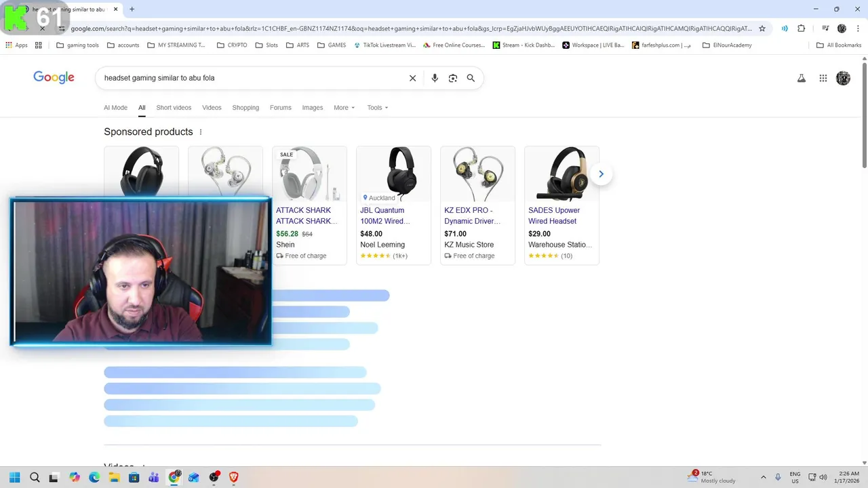Open Chrome profile avatar in toolbar
Image resolution: width=868 pixels, height=488 pixels.
pos(842,28)
